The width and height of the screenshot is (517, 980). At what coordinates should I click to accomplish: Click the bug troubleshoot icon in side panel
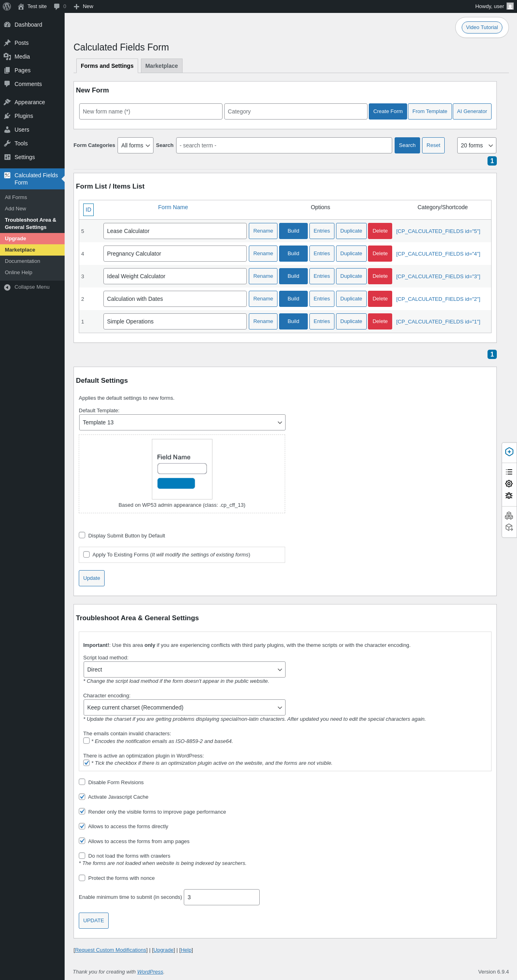(509, 495)
